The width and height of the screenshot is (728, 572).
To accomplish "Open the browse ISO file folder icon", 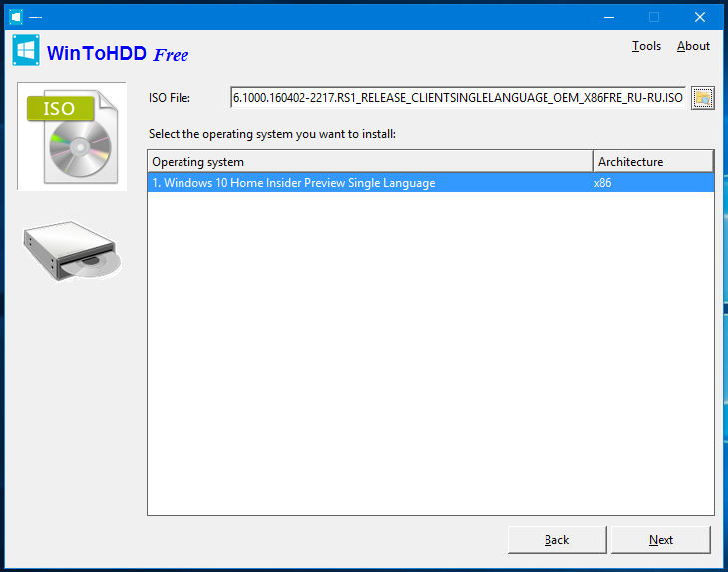I will coord(702,98).
